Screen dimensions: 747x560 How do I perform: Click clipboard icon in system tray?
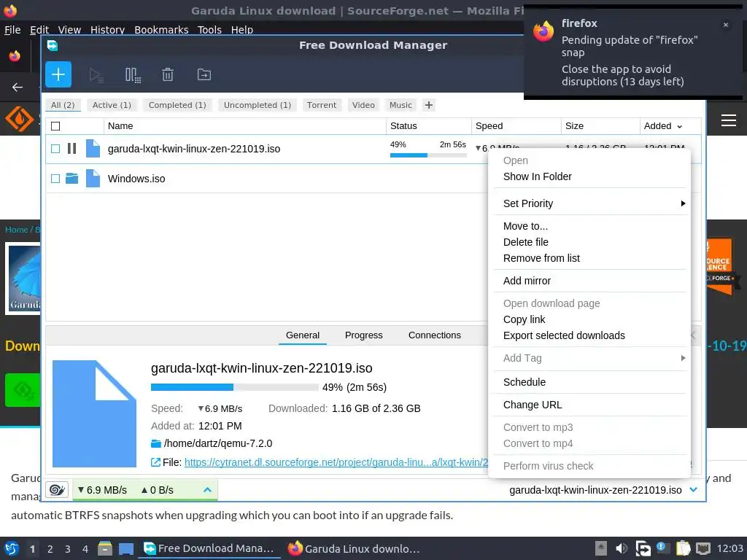point(683,548)
